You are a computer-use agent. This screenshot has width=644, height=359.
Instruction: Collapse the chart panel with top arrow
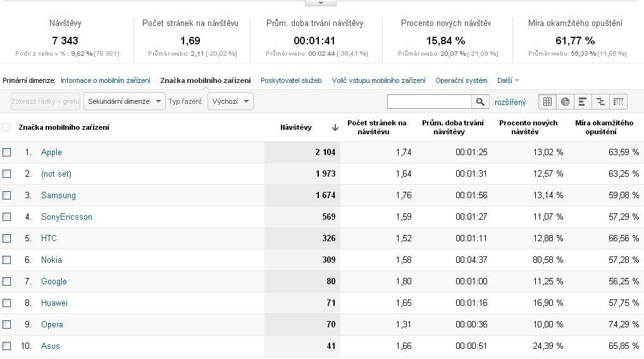tap(321, 3)
